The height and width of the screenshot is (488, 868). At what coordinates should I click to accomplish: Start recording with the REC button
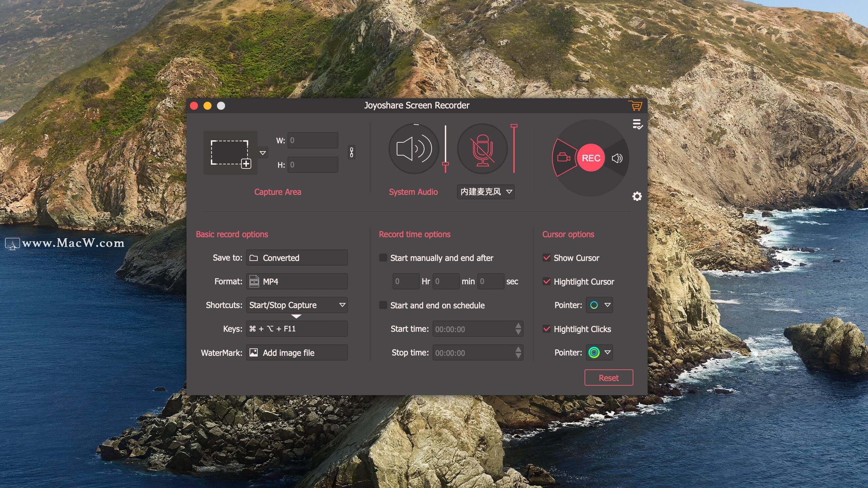click(x=591, y=158)
